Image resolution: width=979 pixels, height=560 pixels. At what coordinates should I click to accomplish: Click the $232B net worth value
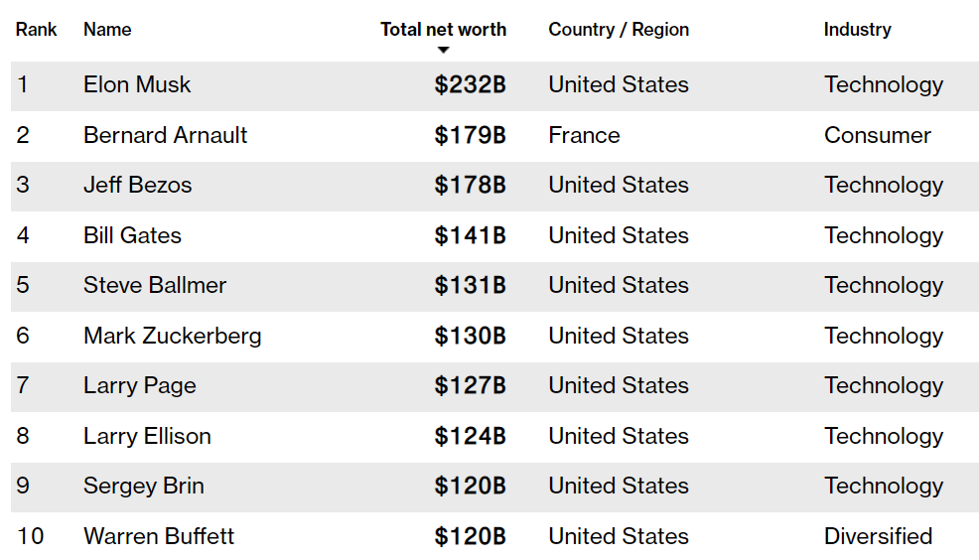pyautogui.click(x=471, y=85)
